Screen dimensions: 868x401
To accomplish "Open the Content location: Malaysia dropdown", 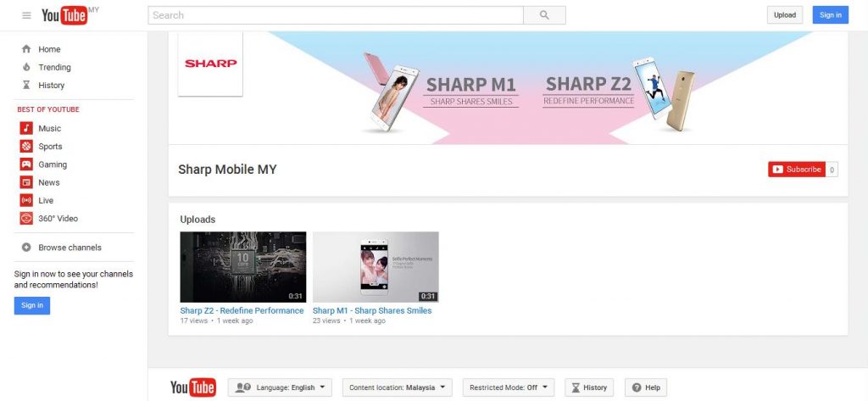I will (397, 387).
